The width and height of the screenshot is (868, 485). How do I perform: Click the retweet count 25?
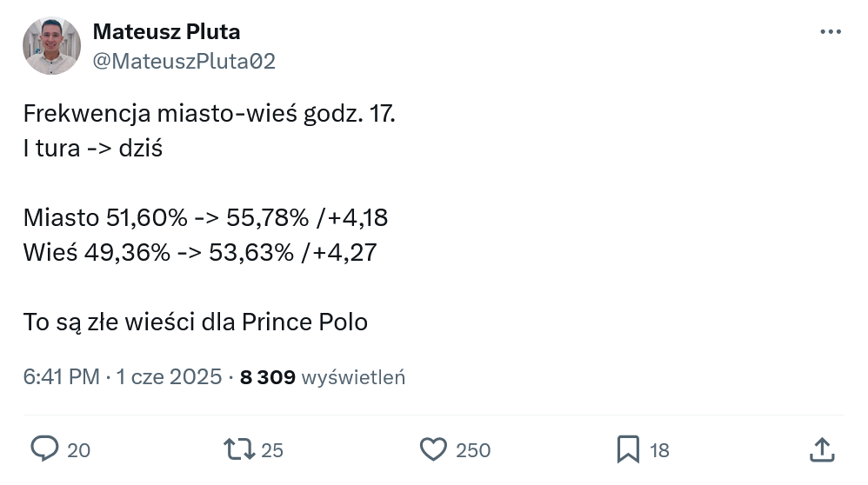coord(272,450)
